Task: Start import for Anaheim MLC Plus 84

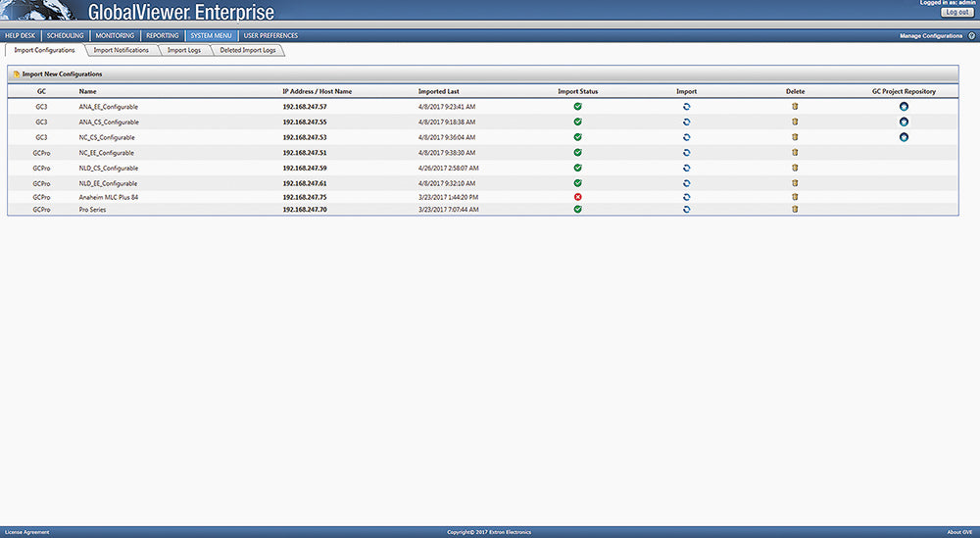Action: click(686, 197)
